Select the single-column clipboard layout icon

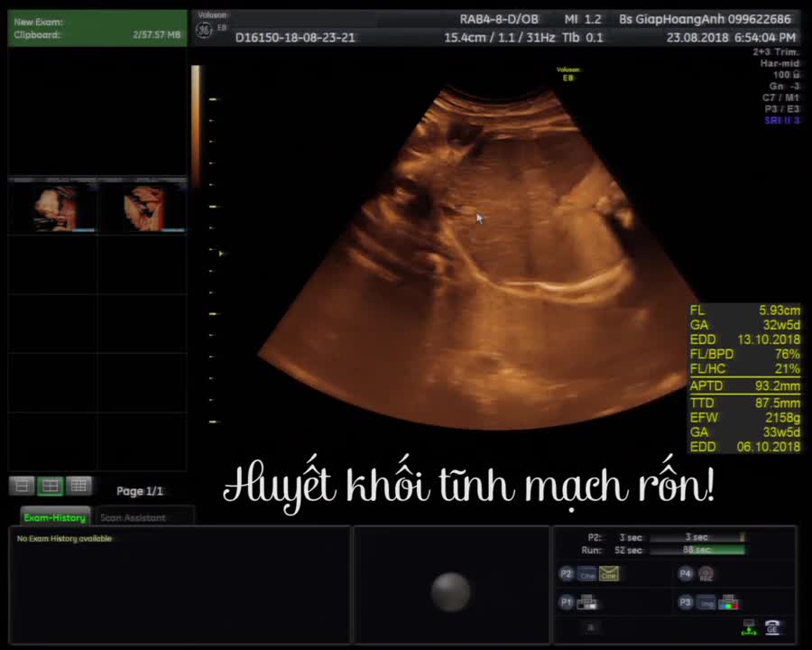click(22, 486)
